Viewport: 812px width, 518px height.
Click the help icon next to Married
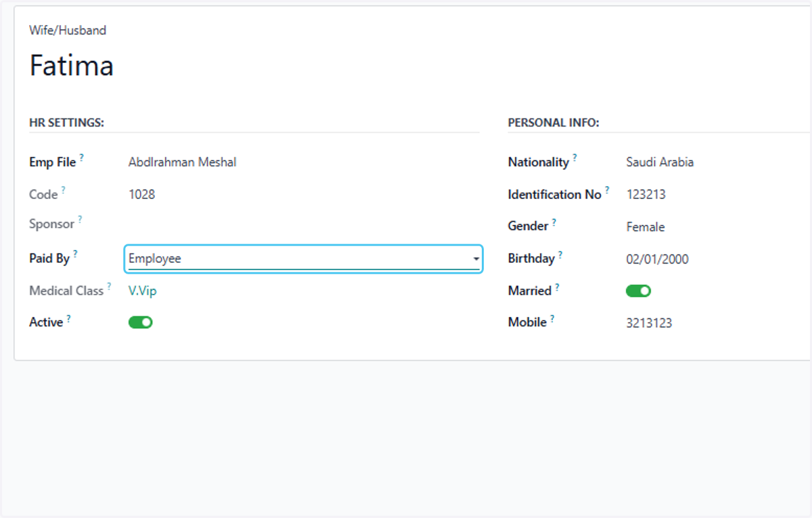(558, 286)
